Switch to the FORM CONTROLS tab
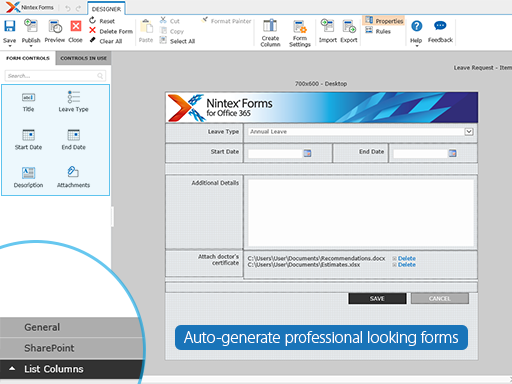Screen dimensions: 512x384 [28, 58]
